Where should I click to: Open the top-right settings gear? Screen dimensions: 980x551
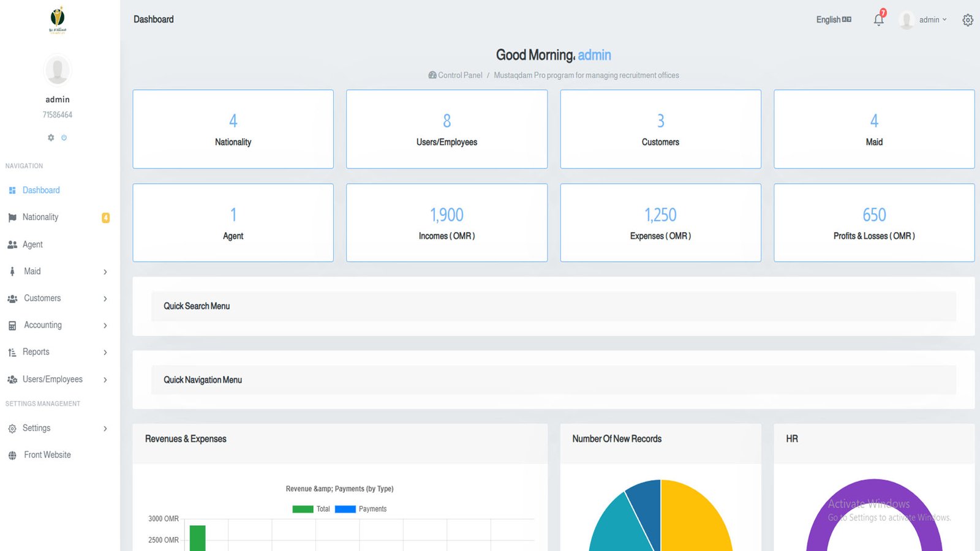967,20
